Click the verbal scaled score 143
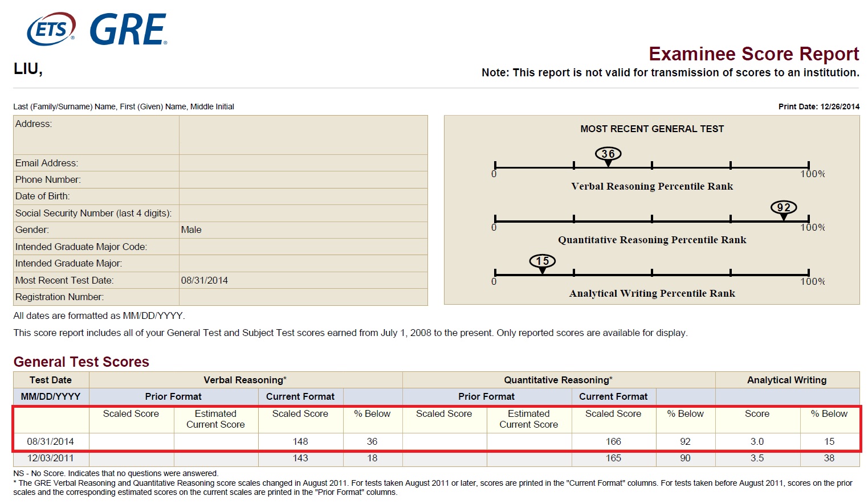This screenshot has height=504, width=868. pyautogui.click(x=300, y=458)
